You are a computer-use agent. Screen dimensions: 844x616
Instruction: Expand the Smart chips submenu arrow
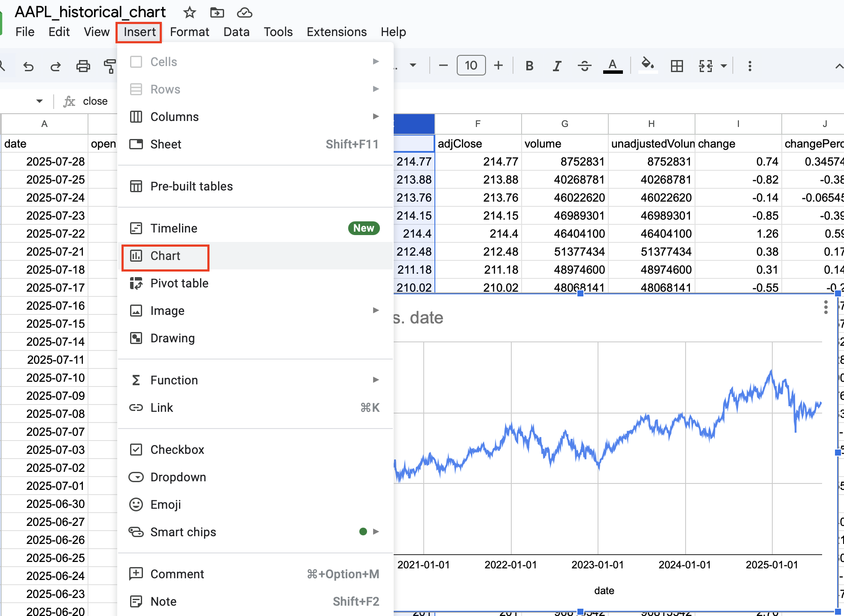click(376, 531)
